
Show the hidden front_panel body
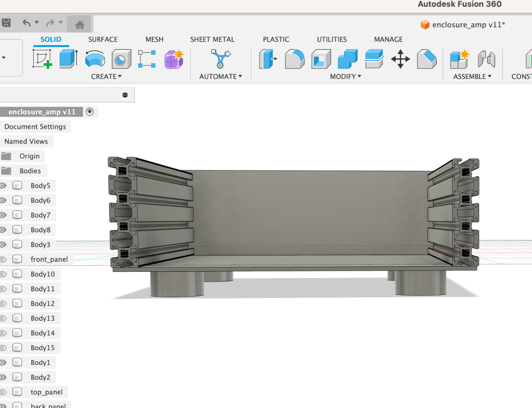3,259
